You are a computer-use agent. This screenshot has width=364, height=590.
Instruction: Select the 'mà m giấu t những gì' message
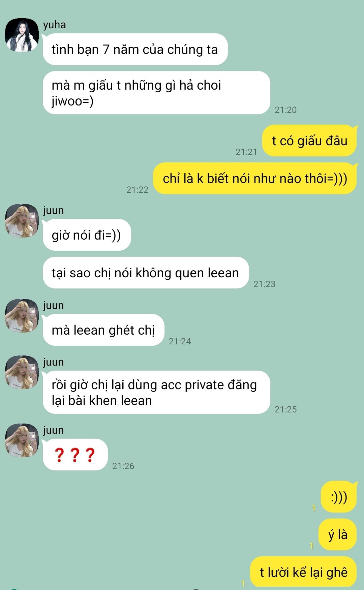(156, 93)
